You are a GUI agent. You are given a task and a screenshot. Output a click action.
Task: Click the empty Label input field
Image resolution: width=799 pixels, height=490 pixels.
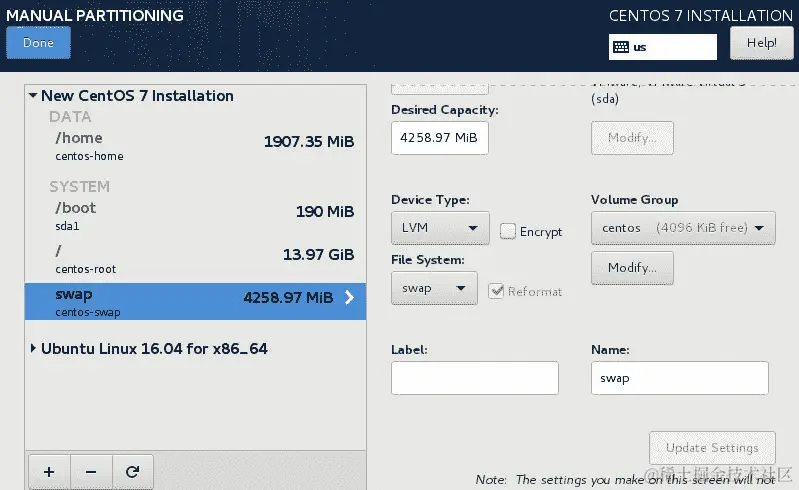475,378
